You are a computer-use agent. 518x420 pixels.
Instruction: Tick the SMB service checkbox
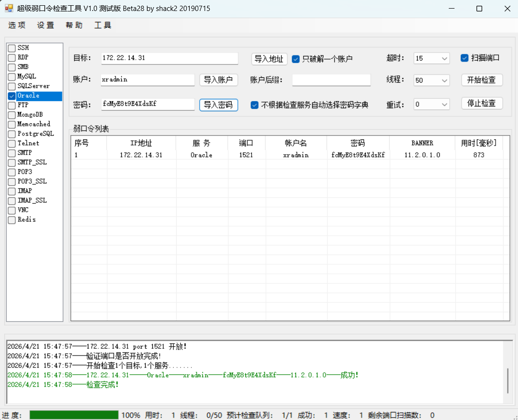[12, 67]
